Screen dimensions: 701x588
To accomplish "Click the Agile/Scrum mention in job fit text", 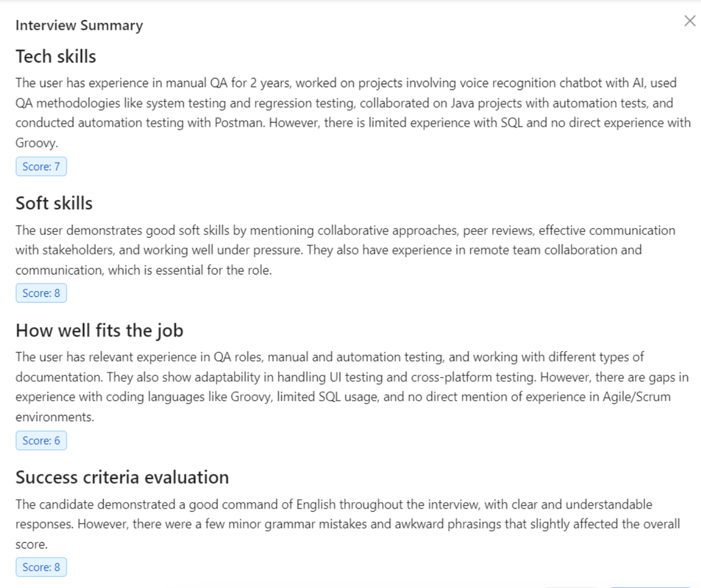I will (x=633, y=397).
